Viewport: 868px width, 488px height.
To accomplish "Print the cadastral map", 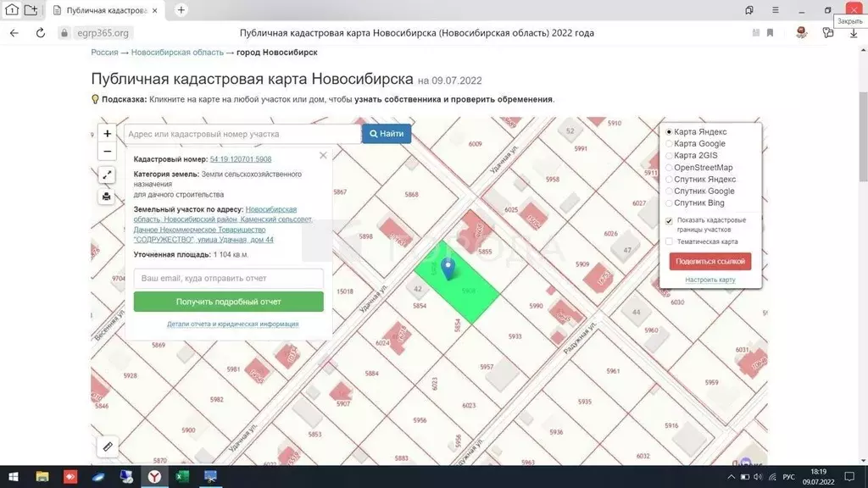I will tap(107, 197).
